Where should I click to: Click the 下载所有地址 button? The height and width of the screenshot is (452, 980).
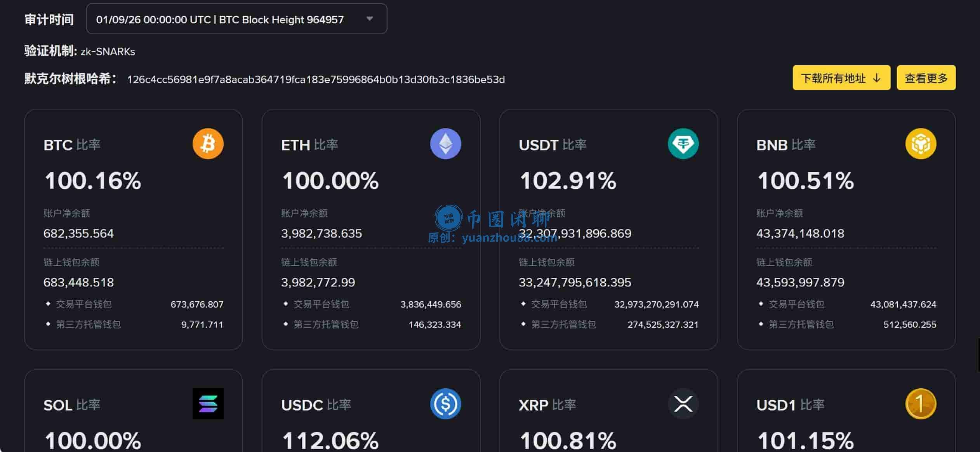pos(841,78)
